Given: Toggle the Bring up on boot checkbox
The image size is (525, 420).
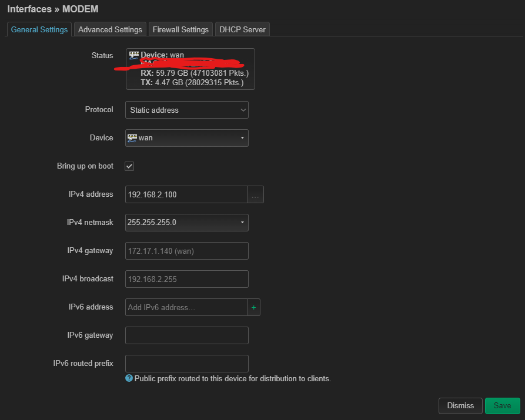Looking at the screenshot, I should 129,166.
